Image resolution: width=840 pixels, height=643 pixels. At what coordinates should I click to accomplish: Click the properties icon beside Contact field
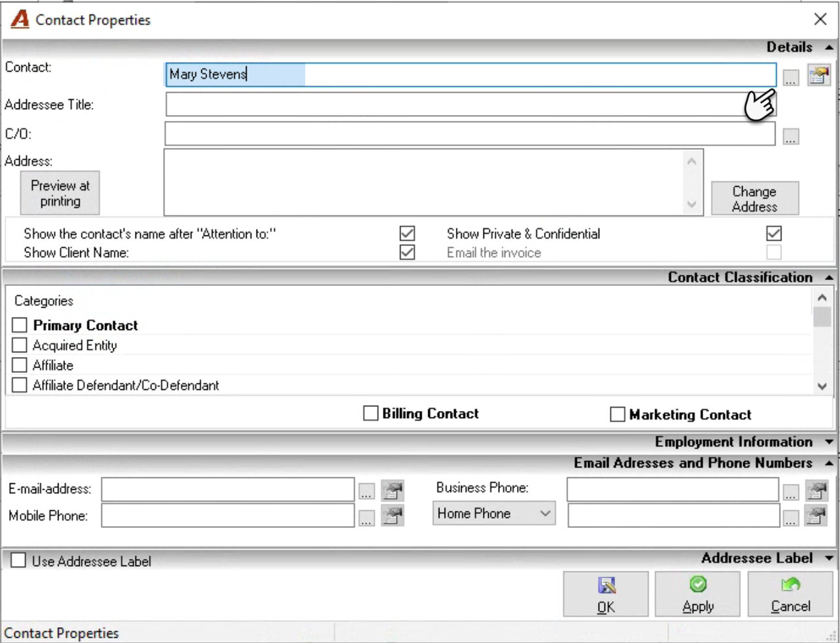(x=819, y=76)
